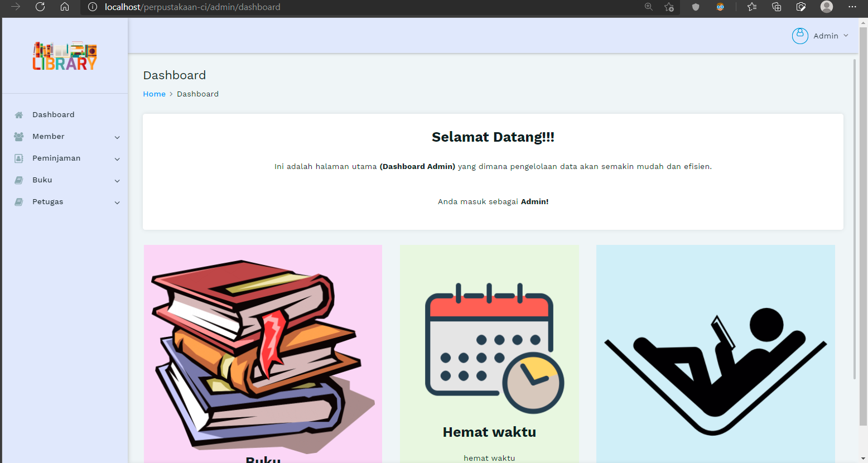Follow the Home breadcrumb link
Screen dimensions: 868x463
click(x=154, y=94)
